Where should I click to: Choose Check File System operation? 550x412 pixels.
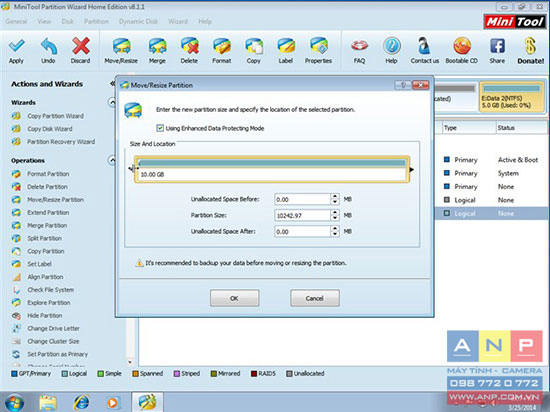[x=51, y=290]
